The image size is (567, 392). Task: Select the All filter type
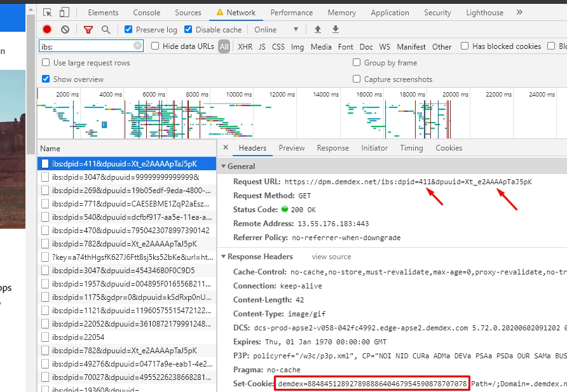click(224, 46)
